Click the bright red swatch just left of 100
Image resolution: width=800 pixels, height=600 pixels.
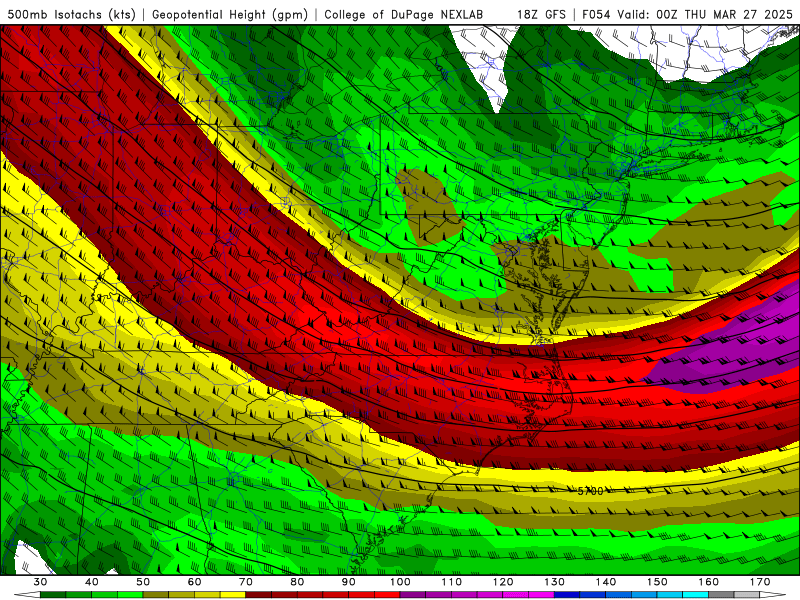387,595
